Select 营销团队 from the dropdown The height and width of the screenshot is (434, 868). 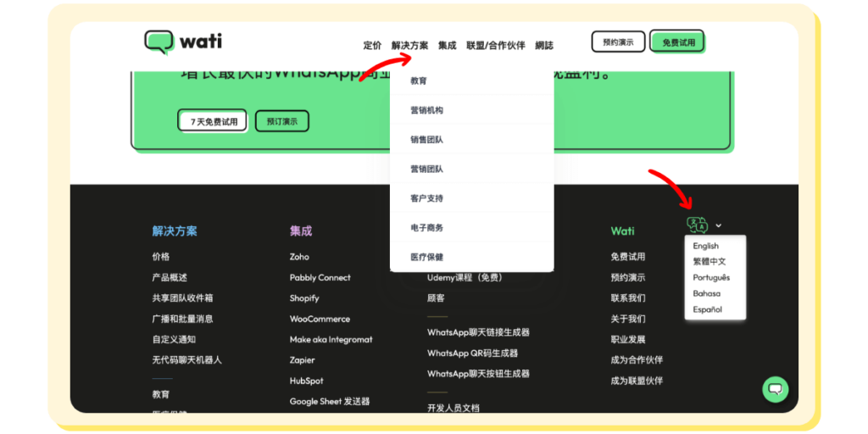click(471, 169)
